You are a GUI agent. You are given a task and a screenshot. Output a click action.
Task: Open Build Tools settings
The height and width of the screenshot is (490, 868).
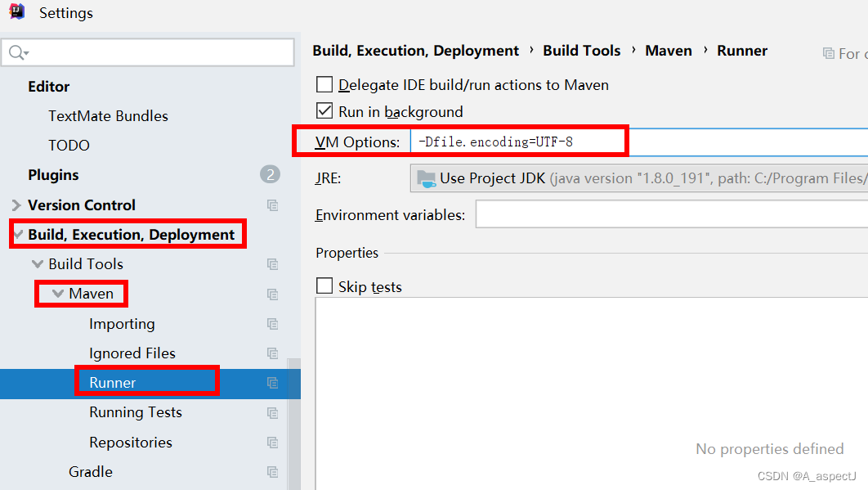click(x=86, y=264)
